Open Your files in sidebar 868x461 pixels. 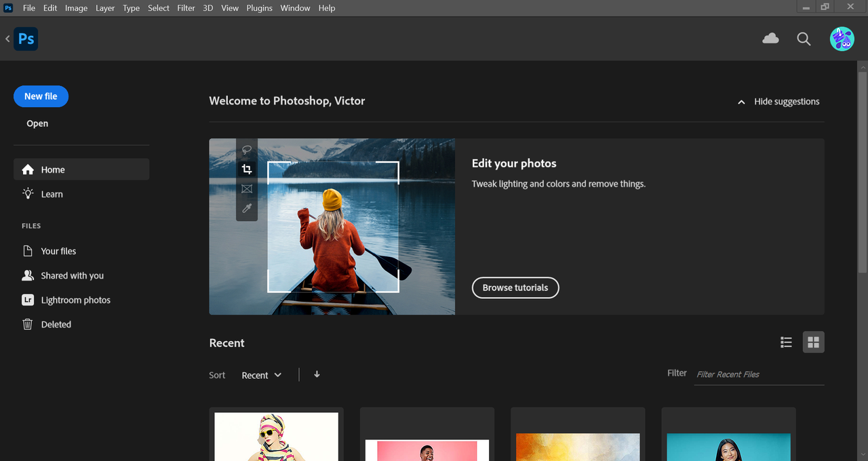click(81, 251)
